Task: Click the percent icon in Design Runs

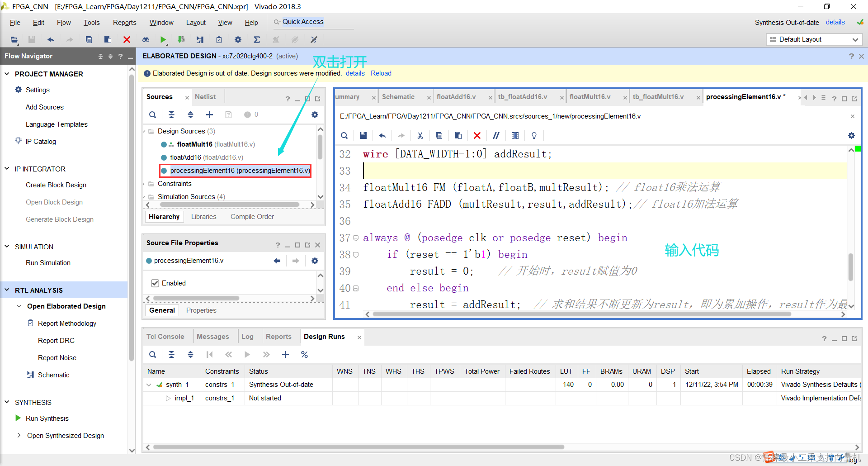Action: tap(305, 355)
